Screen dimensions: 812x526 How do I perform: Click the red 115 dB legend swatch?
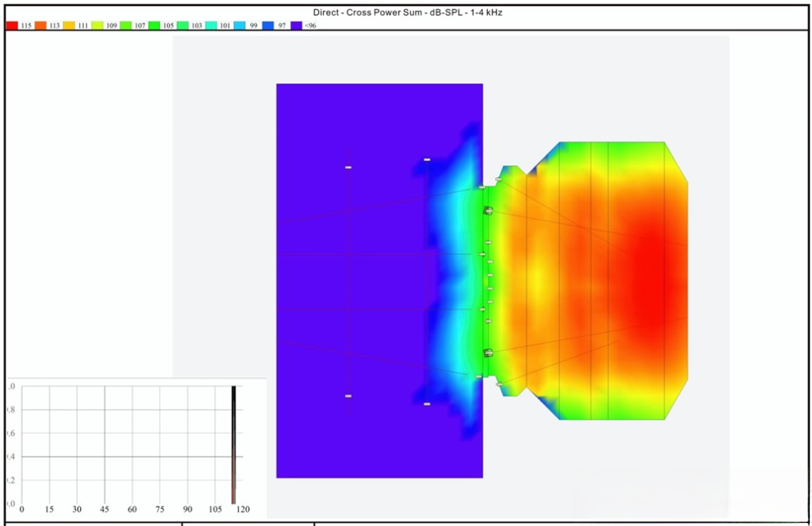12,26
